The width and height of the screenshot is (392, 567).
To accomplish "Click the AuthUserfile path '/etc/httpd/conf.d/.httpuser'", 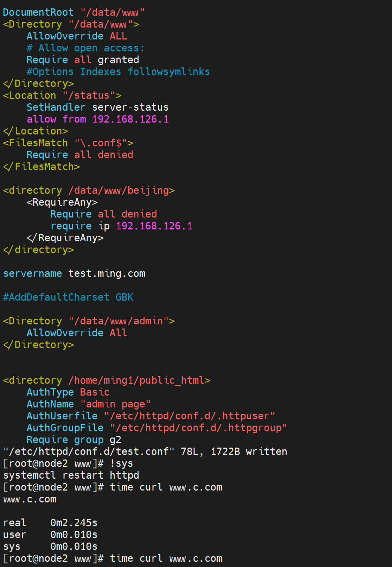I will pyautogui.click(x=189, y=416).
